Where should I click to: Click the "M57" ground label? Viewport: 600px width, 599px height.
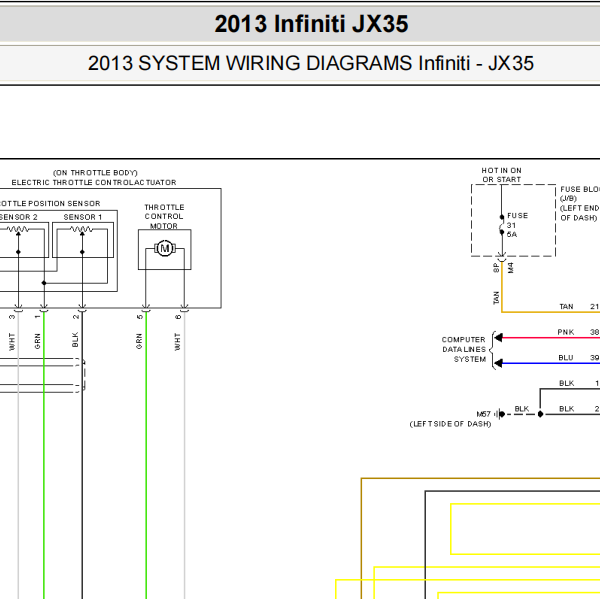click(484, 414)
